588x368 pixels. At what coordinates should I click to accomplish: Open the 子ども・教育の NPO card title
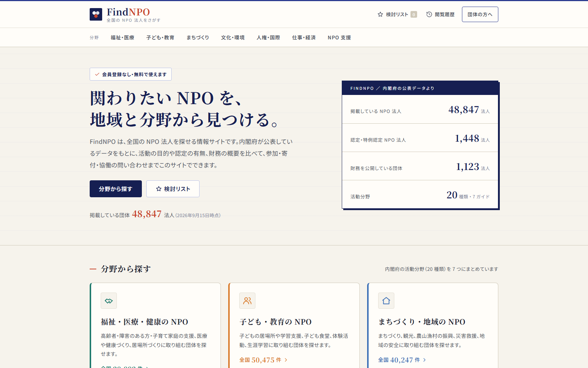276,322
